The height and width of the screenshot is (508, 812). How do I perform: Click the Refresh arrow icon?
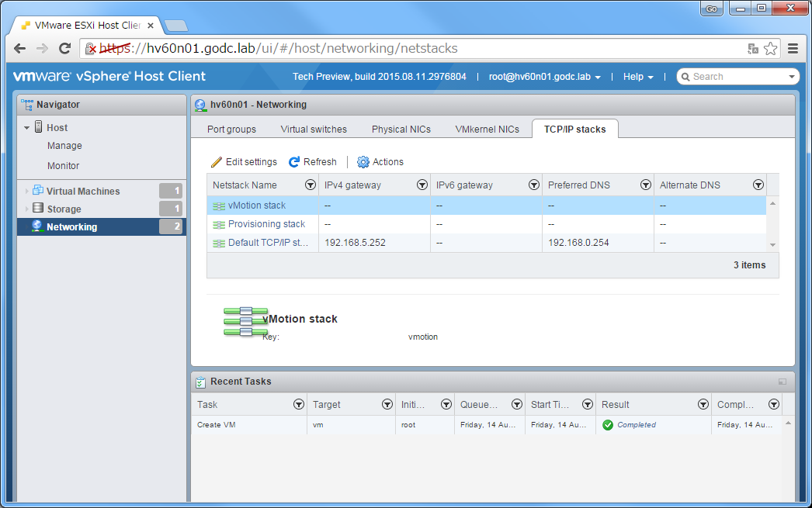click(x=294, y=162)
